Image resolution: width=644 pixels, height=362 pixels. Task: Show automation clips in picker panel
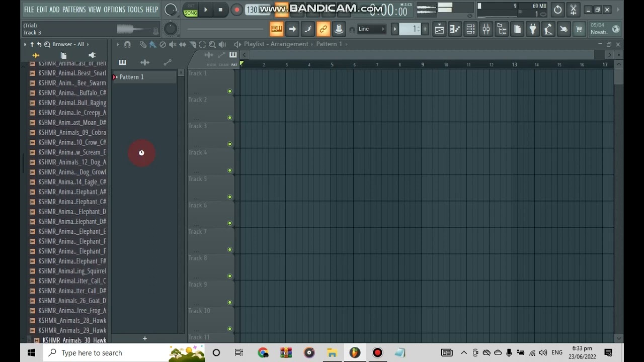coord(168,62)
